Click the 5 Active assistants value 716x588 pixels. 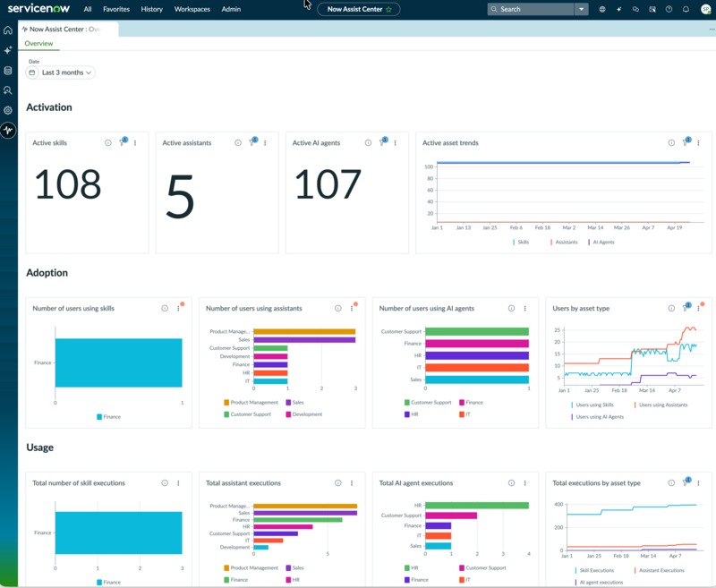(x=180, y=197)
